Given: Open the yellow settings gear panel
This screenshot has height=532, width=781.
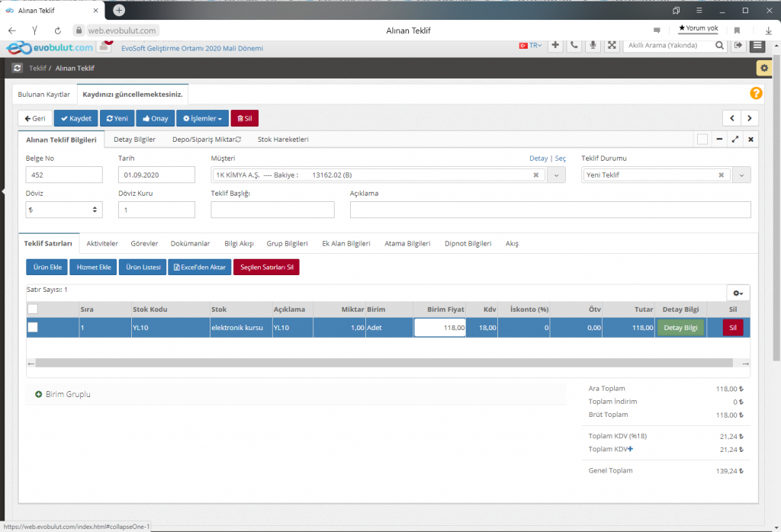Looking at the screenshot, I should point(763,68).
